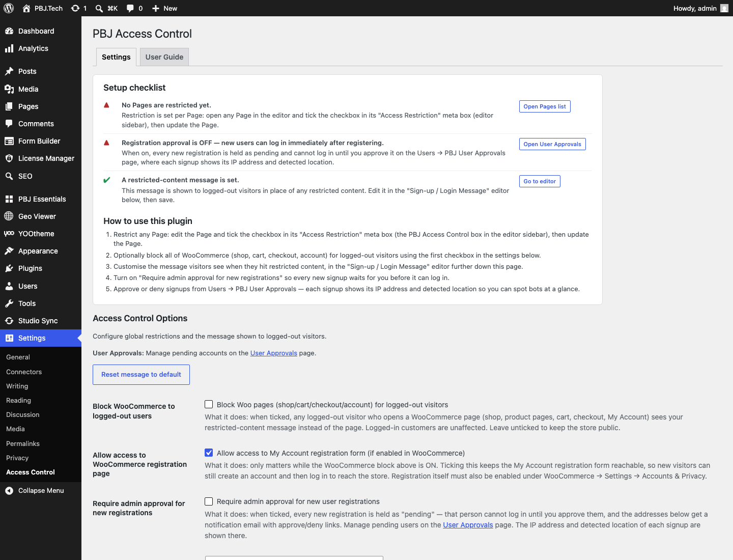Click the No Pages are restricted yet text
The height and width of the screenshot is (560, 733).
(x=166, y=105)
